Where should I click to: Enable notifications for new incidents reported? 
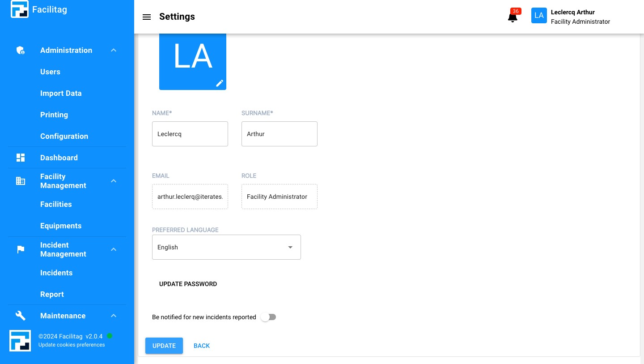tap(268, 317)
